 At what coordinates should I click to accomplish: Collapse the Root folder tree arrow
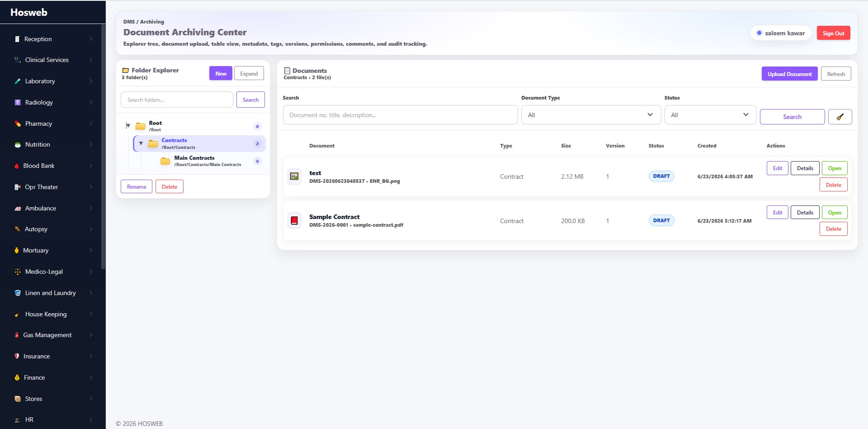128,126
